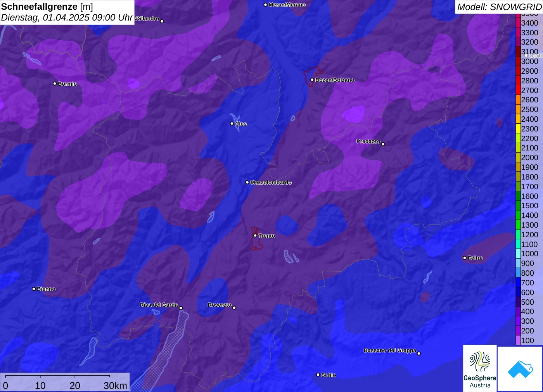The image size is (543, 392).
Task: Select the Bozen/Bolzano city marker dot
Action: tap(312, 79)
